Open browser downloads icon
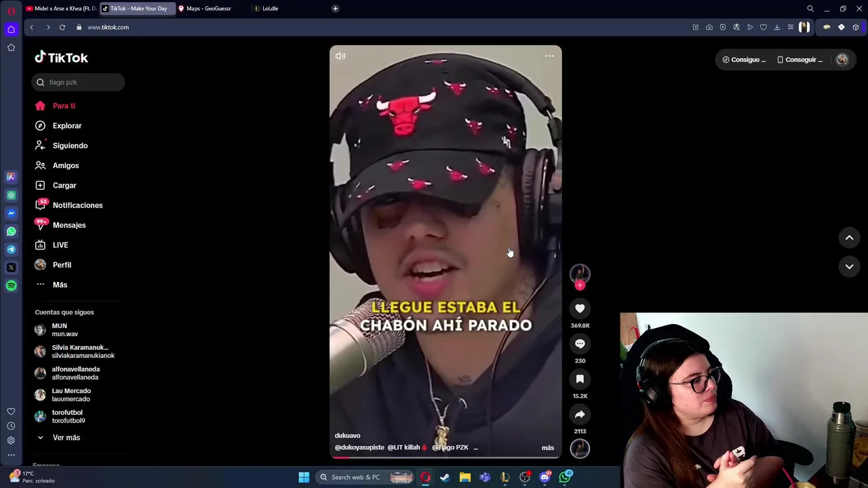 pos(777,27)
